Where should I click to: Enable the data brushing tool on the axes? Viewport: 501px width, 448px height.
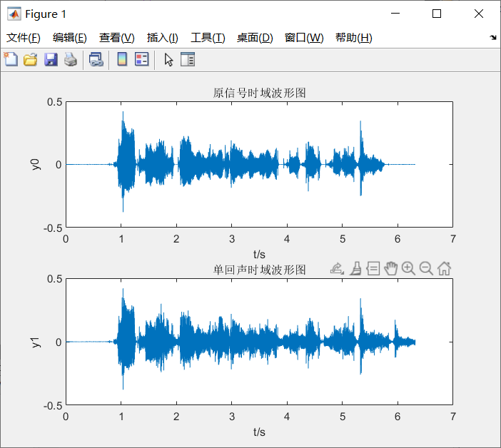coord(355,268)
